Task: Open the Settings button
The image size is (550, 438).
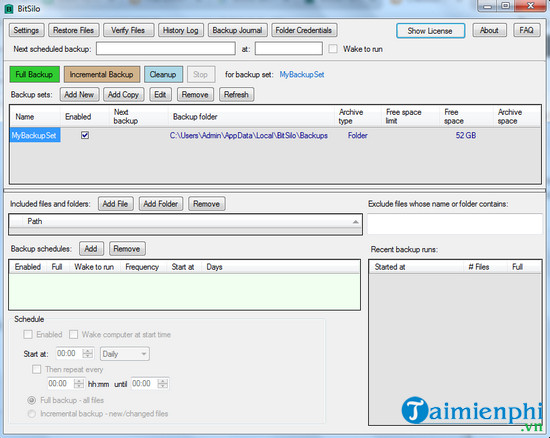Action: pos(26,30)
